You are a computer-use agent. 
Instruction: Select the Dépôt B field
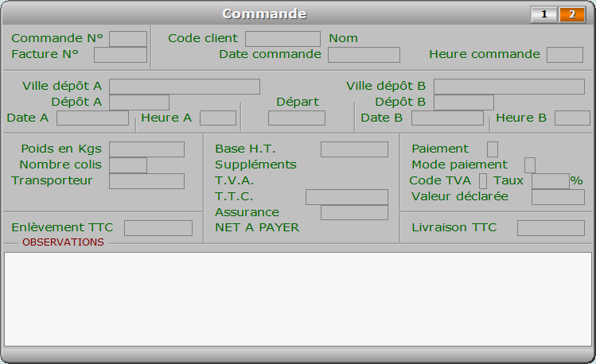click(464, 103)
